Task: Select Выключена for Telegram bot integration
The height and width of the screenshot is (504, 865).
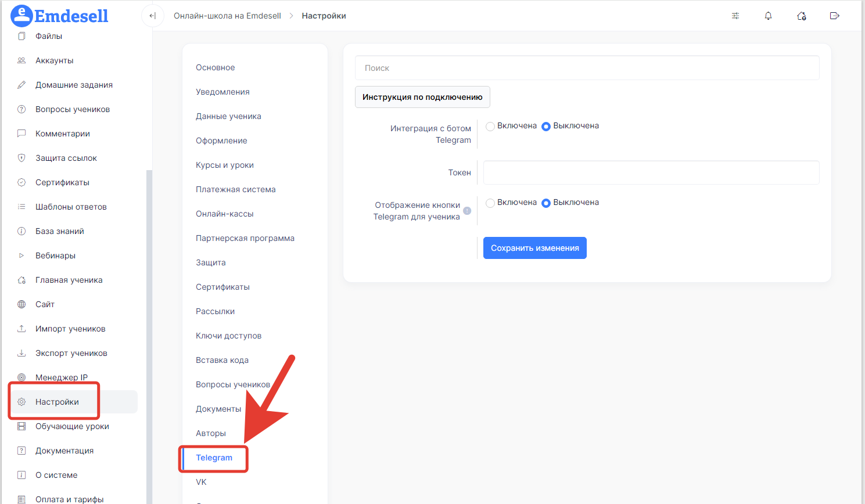Action: pyautogui.click(x=546, y=126)
